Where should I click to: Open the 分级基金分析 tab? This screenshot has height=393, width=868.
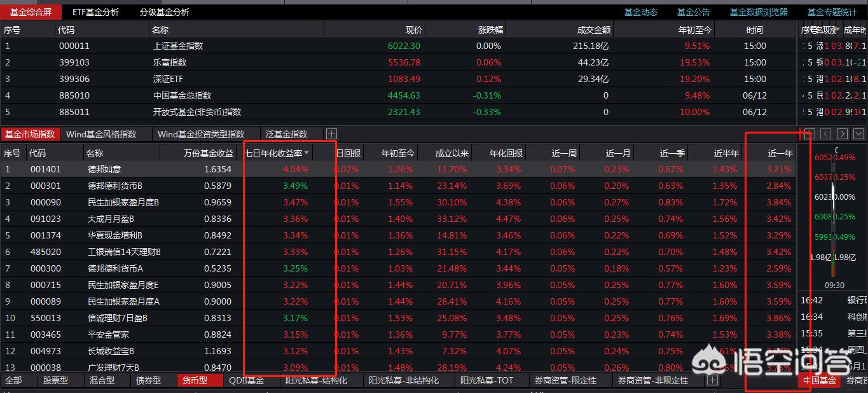tap(164, 12)
